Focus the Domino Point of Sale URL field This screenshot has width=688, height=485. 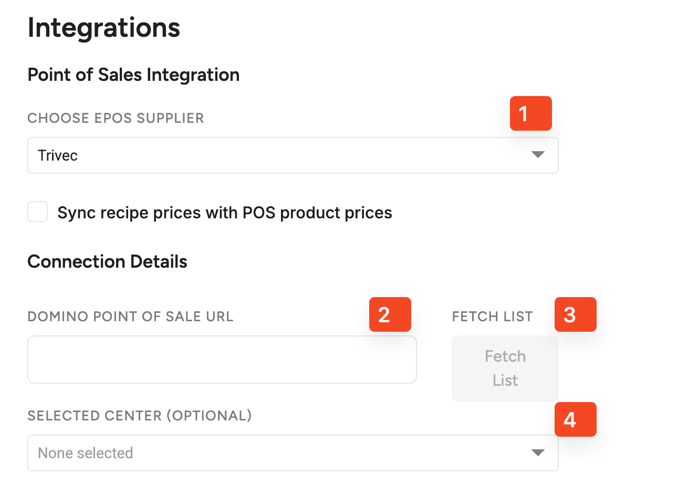point(222,360)
